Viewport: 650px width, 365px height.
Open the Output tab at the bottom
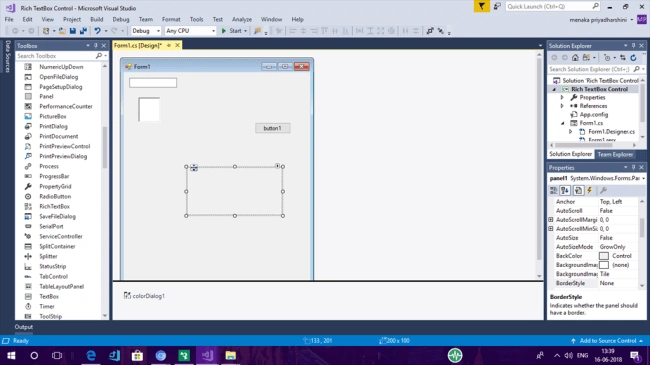click(24, 327)
